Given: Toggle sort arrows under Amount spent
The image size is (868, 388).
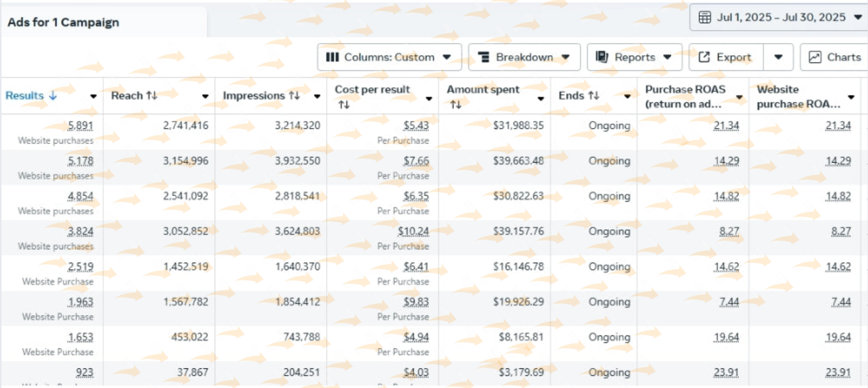Looking at the screenshot, I should (x=456, y=105).
